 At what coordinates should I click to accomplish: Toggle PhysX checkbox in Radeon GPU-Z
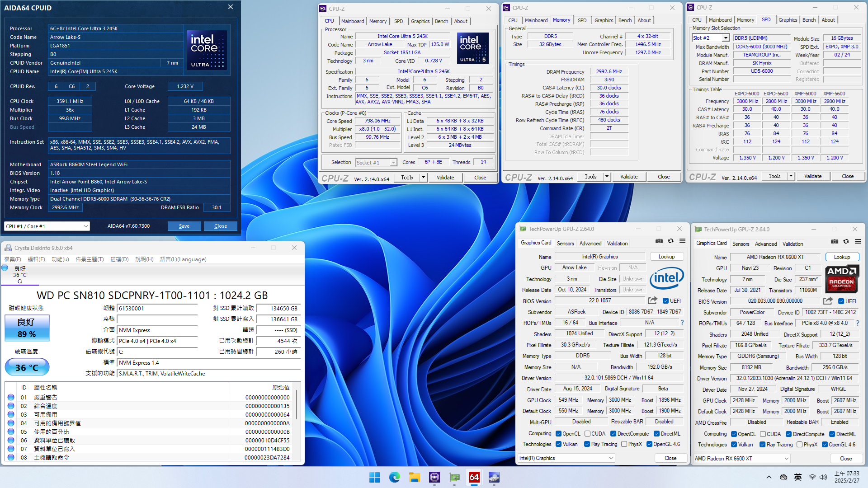point(800,445)
